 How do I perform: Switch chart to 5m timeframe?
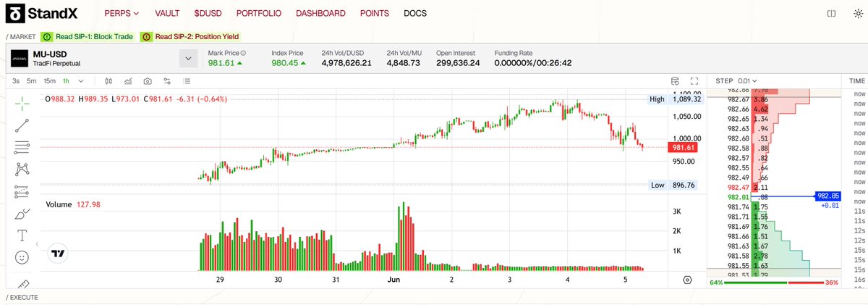coord(32,81)
